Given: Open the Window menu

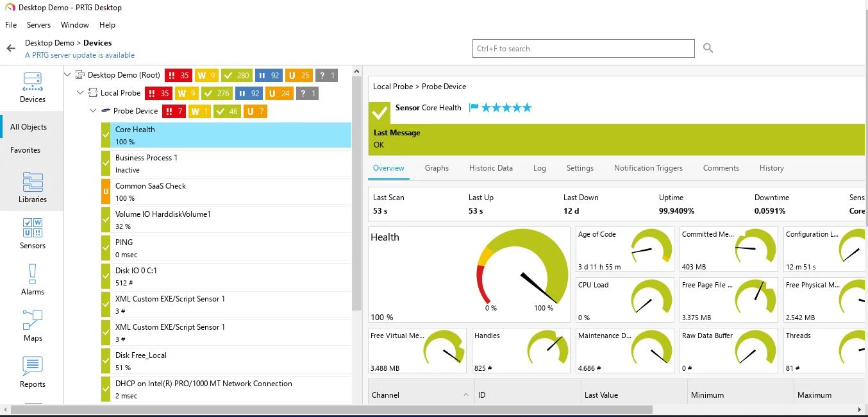Looking at the screenshot, I should pyautogui.click(x=75, y=25).
